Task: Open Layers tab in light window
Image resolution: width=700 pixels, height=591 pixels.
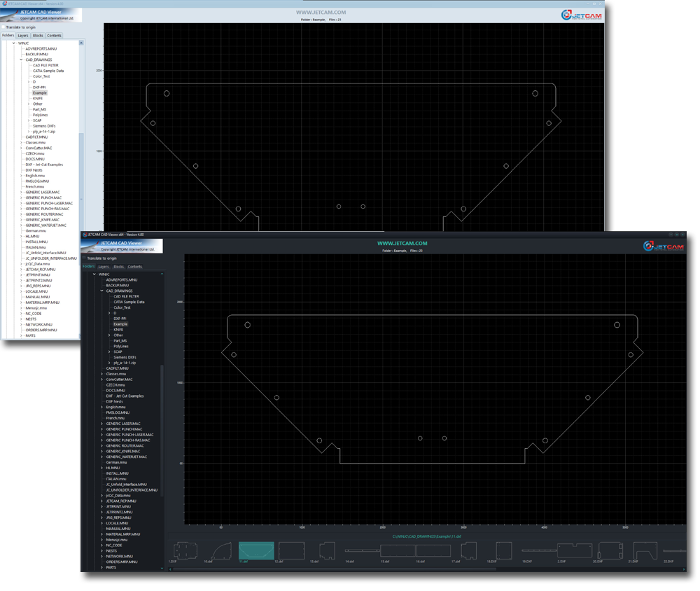Action: pyautogui.click(x=23, y=35)
